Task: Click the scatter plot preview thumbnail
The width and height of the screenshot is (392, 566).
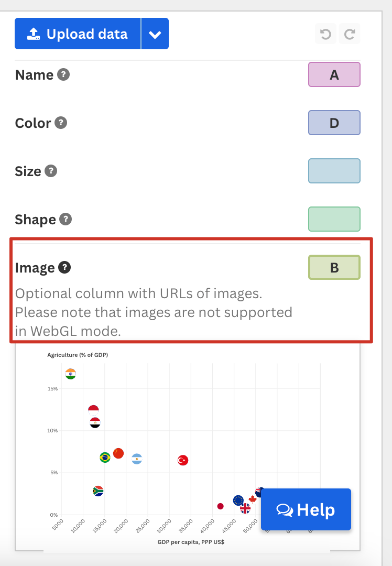Action: [187, 447]
